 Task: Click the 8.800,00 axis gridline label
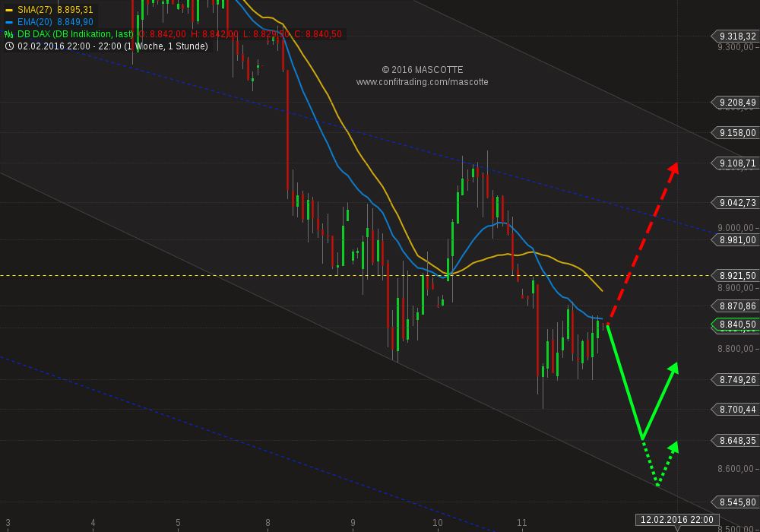[735, 348]
